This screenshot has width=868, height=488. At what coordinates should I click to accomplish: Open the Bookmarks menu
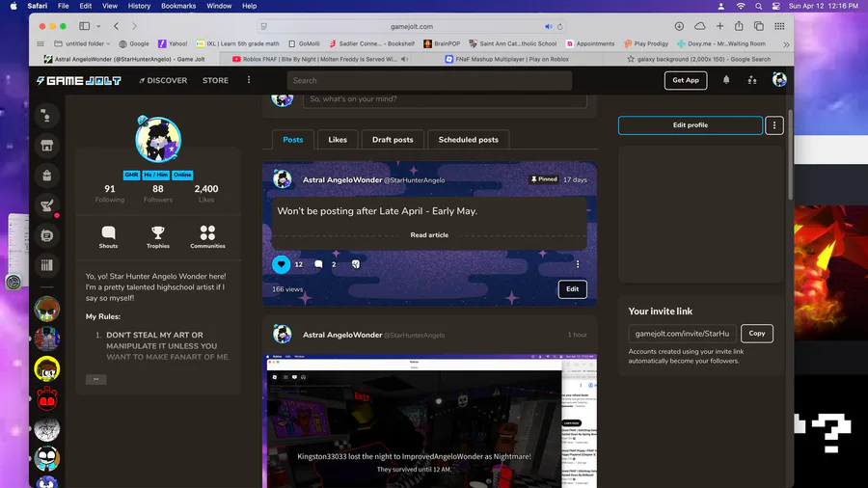pyautogui.click(x=178, y=6)
